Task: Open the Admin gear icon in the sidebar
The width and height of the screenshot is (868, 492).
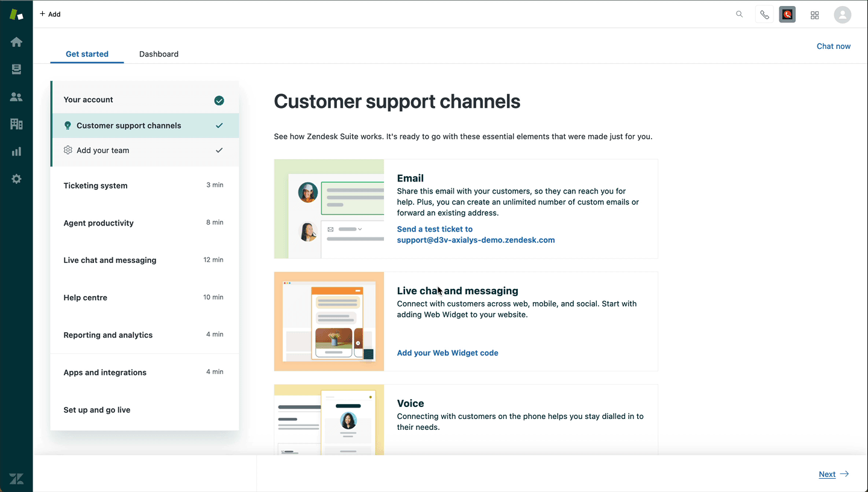Action: (16, 179)
